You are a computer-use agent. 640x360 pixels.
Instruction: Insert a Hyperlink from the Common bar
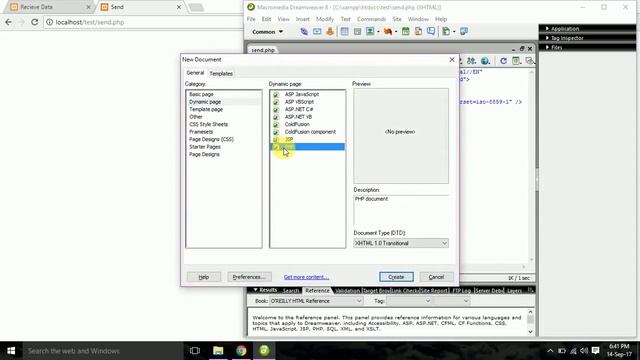pyautogui.click(x=304, y=31)
